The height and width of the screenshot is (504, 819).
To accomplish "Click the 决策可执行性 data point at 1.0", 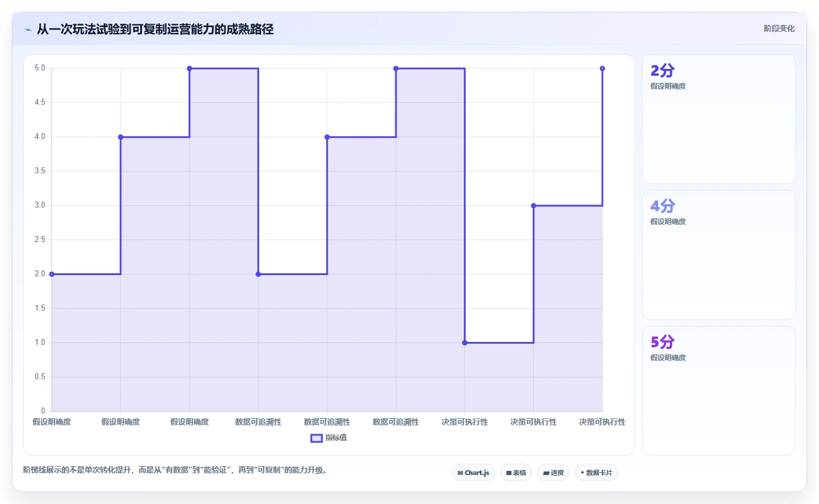I will pyautogui.click(x=465, y=343).
